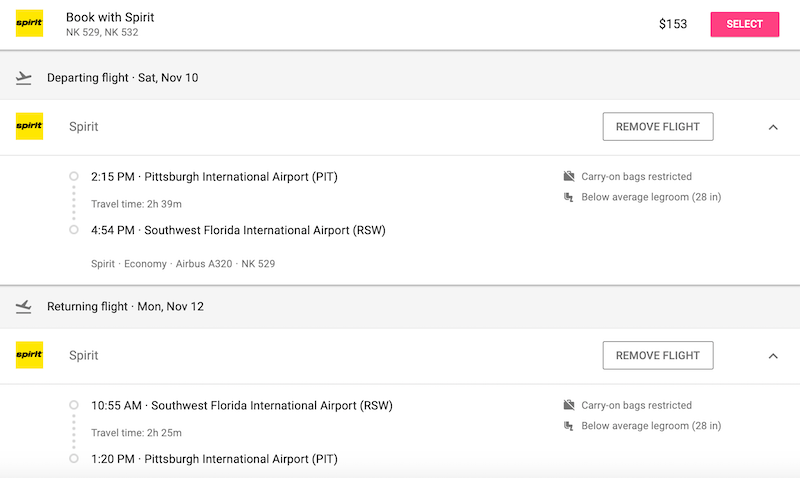The width and height of the screenshot is (800, 478).
Task: Click the Spirit airline name in departing row
Action: tap(84, 127)
